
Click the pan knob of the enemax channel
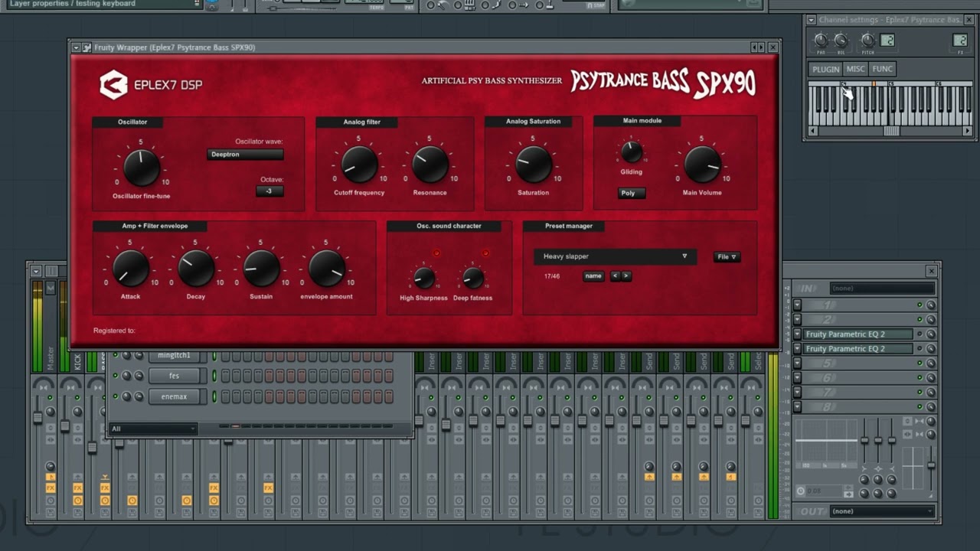pyautogui.click(x=127, y=396)
